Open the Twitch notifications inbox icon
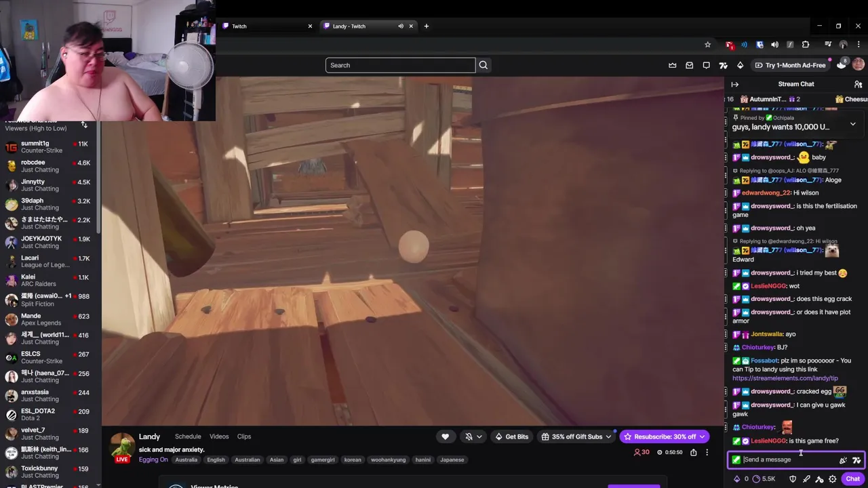The width and height of the screenshot is (868, 488). coord(690,65)
